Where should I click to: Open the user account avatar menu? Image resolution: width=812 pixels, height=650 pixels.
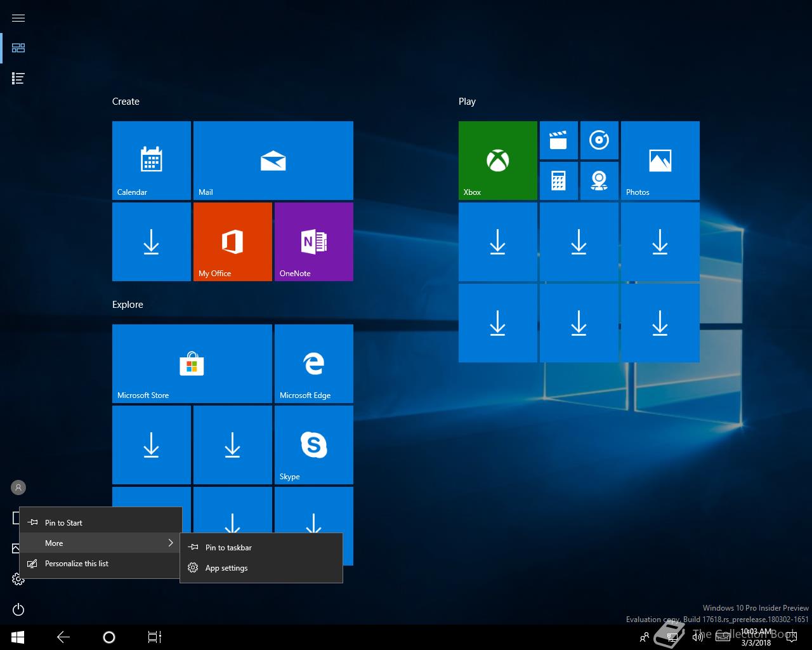18,487
